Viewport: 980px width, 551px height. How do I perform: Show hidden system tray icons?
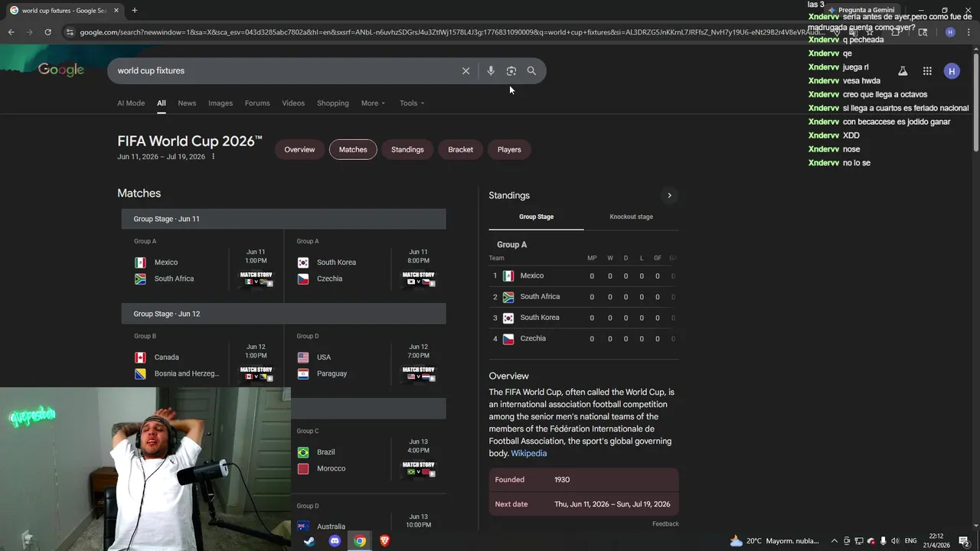tap(835, 541)
